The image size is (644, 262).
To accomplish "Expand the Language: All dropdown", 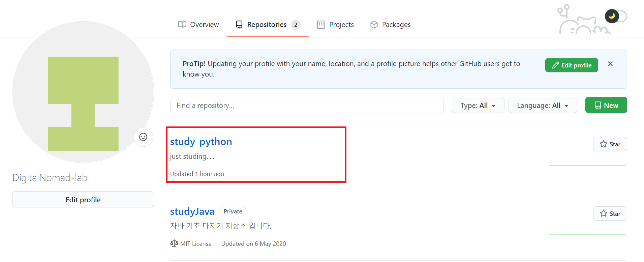I will (542, 105).
